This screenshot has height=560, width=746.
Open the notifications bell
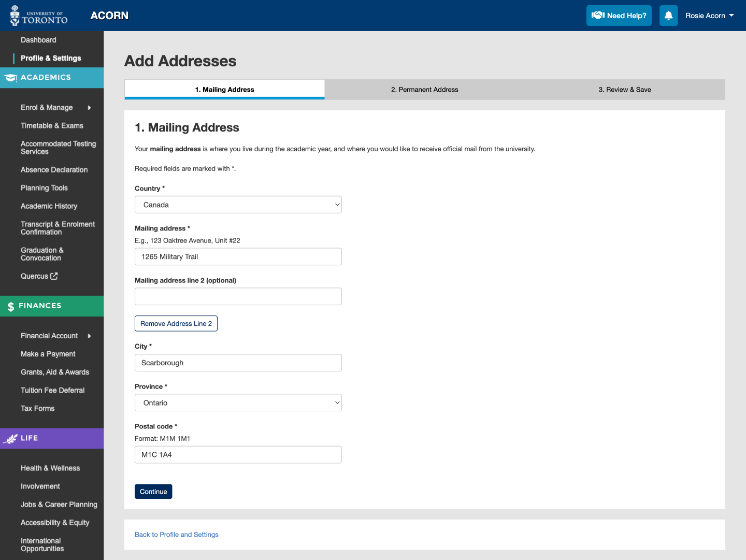click(x=668, y=16)
